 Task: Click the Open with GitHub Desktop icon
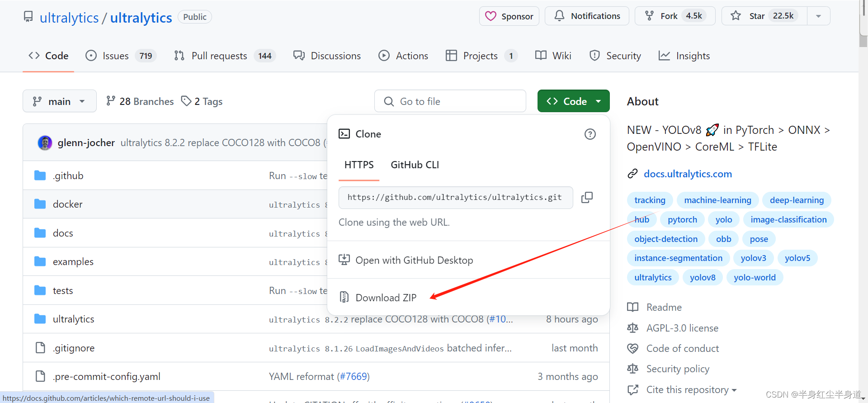pos(344,260)
